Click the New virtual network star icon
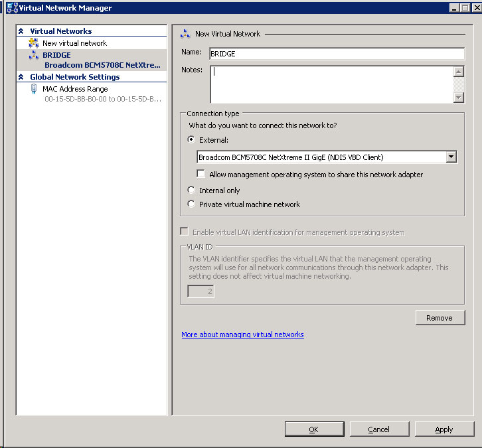The width and height of the screenshot is (482, 448). pyautogui.click(x=34, y=43)
